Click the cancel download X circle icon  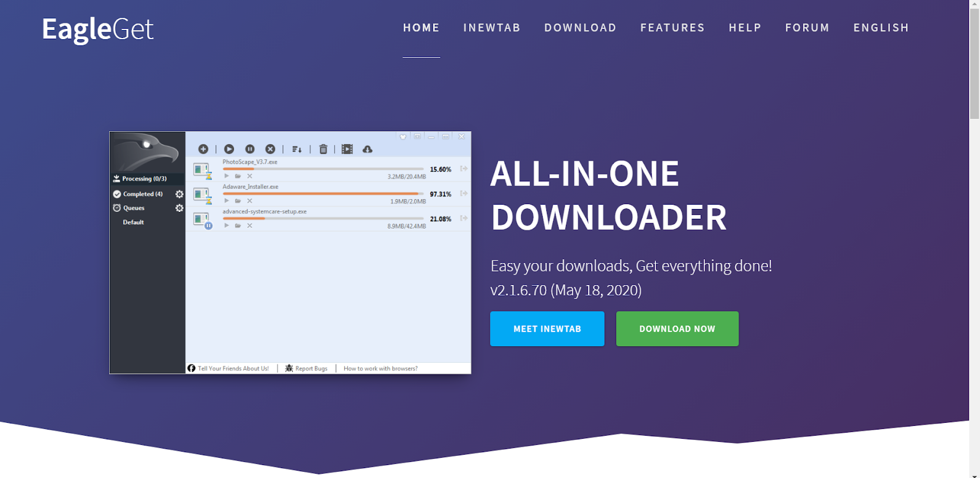[x=270, y=149]
